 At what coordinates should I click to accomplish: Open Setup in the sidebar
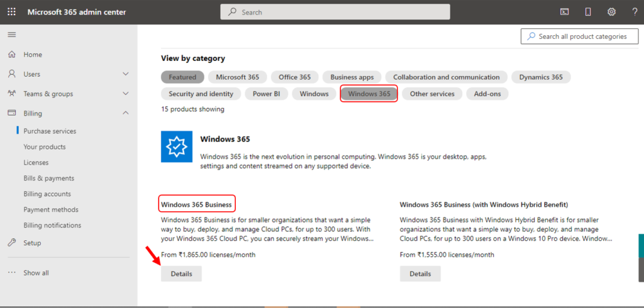[32, 243]
